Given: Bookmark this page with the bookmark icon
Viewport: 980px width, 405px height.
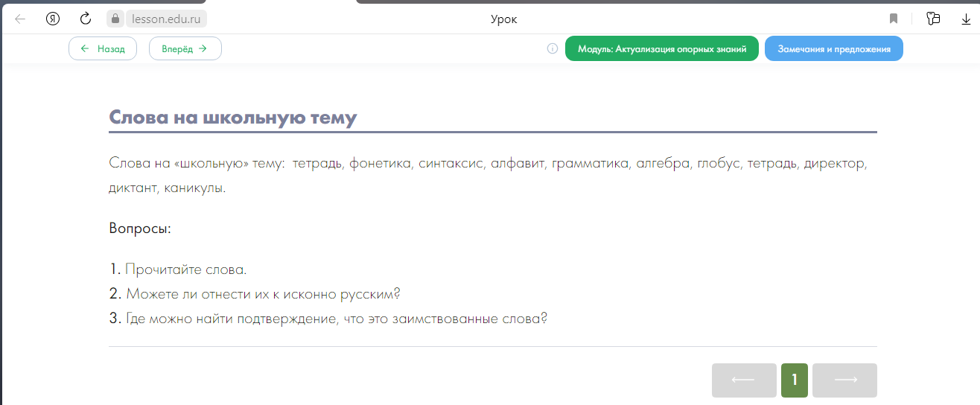Looking at the screenshot, I should point(894,19).
